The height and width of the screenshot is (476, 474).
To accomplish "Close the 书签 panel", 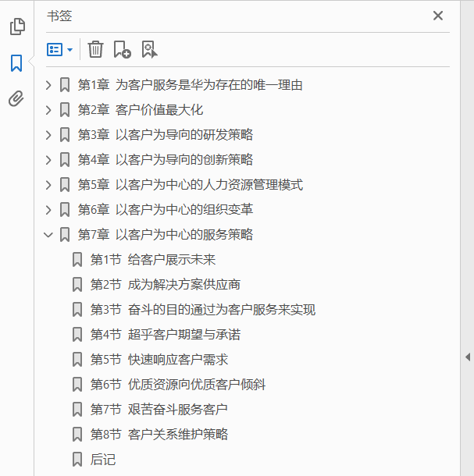I will tap(438, 16).
